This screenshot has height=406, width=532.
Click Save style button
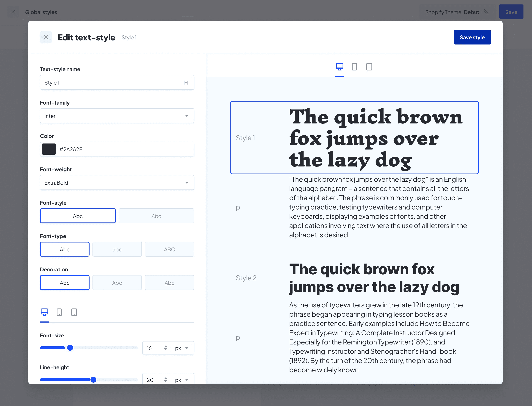pos(472,37)
